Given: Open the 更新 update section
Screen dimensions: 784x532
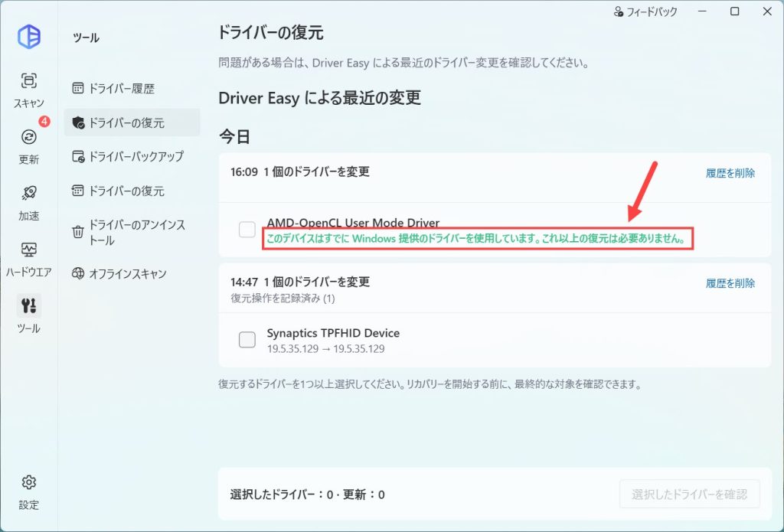Looking at the screenshot, I should pyautogui.click(x=29, y=146).
